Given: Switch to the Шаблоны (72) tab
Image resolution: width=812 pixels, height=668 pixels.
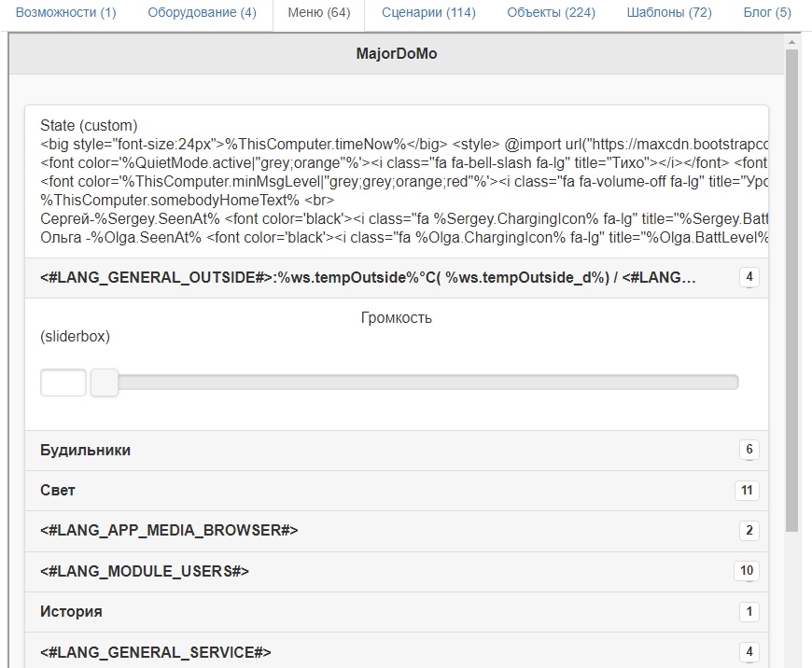Looking at the screenshot, I should pyautogui.click(x=669, y=13).
